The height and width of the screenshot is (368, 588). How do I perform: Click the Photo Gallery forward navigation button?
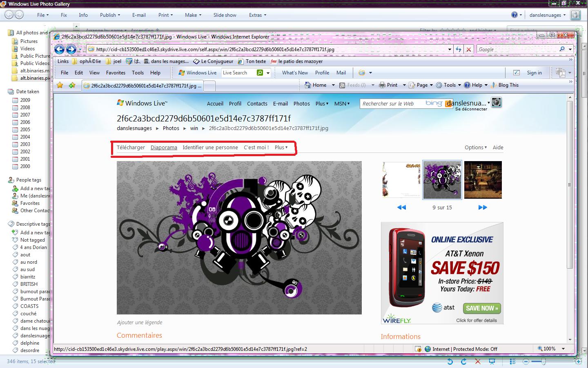pos(19,15)
